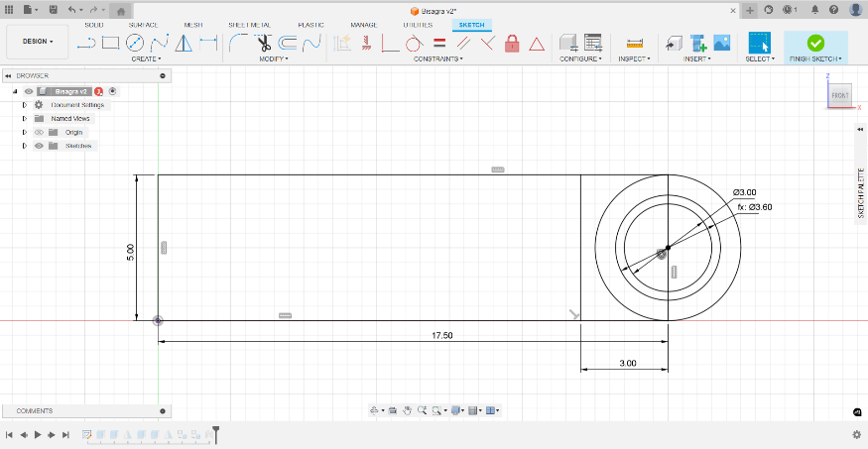Play the timeline
Image resolution: width=868 pixels, height=449 pixels.
tap(38, 434)
